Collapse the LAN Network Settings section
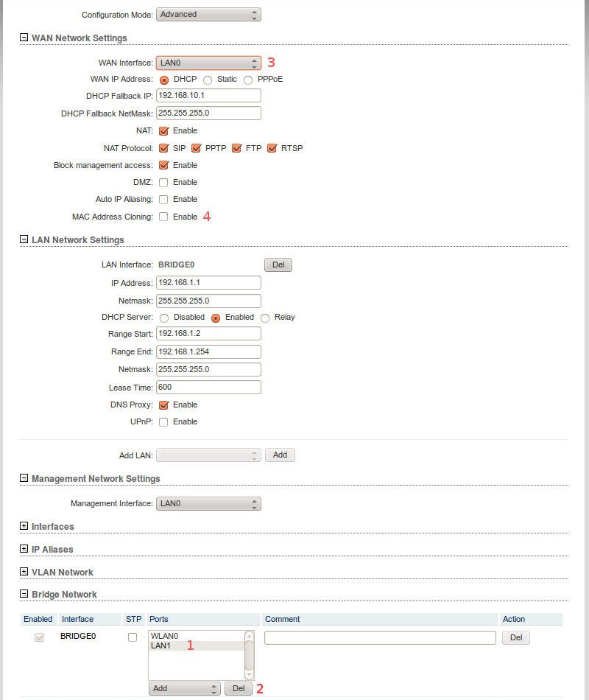The image size is (589, 700). pyautogui.click(x=24, y=239)
